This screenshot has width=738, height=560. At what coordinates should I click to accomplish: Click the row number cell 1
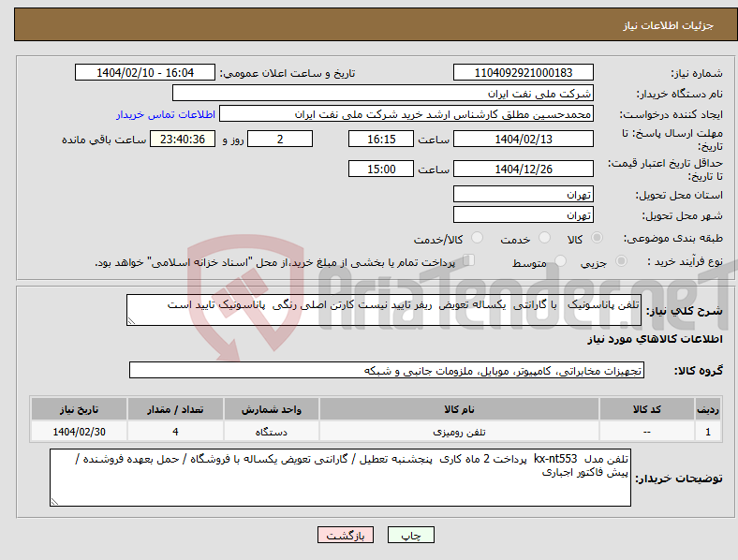[708, 432]
